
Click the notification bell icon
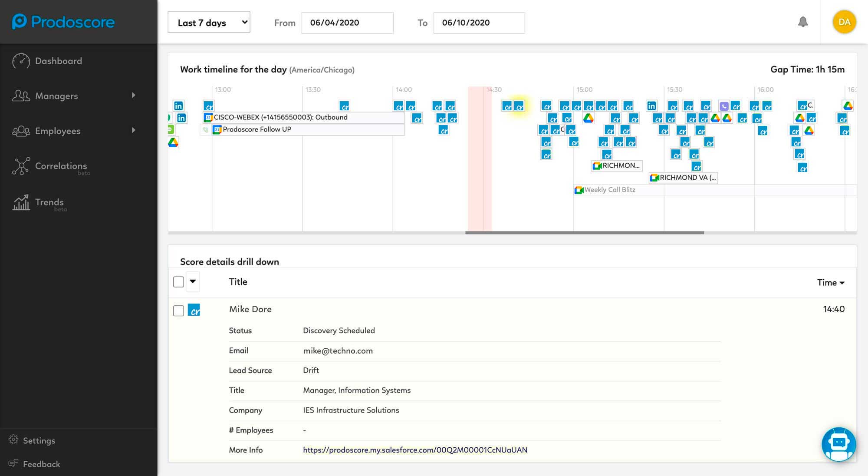coord(802,22)
